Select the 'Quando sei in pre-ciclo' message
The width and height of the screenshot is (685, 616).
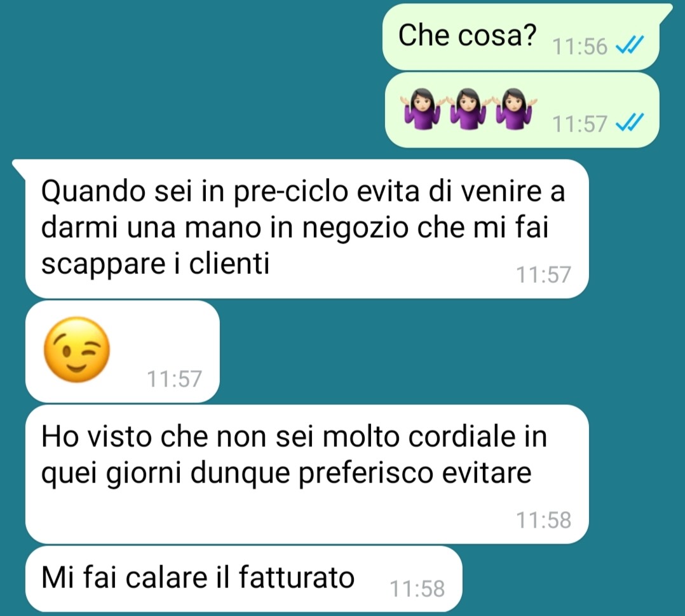(307, 229)
